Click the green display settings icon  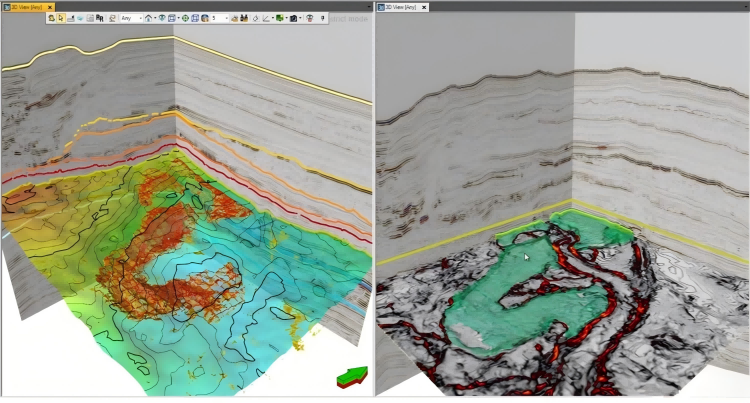pos(280,18)
